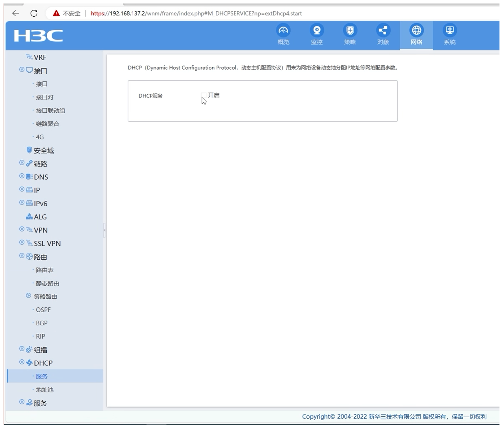
Task: Click the browser address bar URL
Action: [x=196, y=14]
